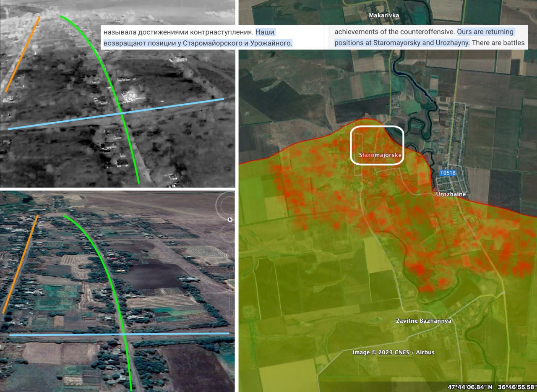Click the highlighted Russian text 'Наши'
537x392 pixels.
(265, 32)
